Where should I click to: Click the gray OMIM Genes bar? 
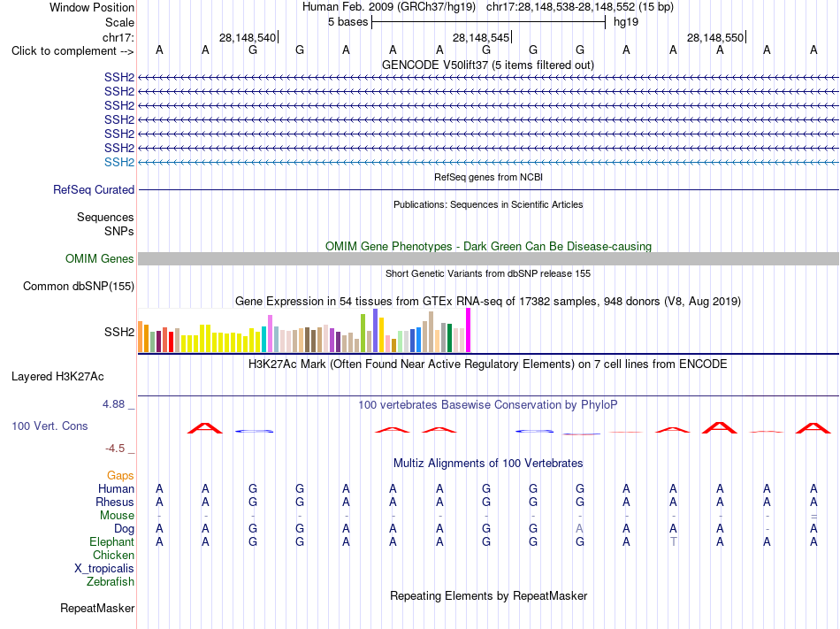pos(488,259)
